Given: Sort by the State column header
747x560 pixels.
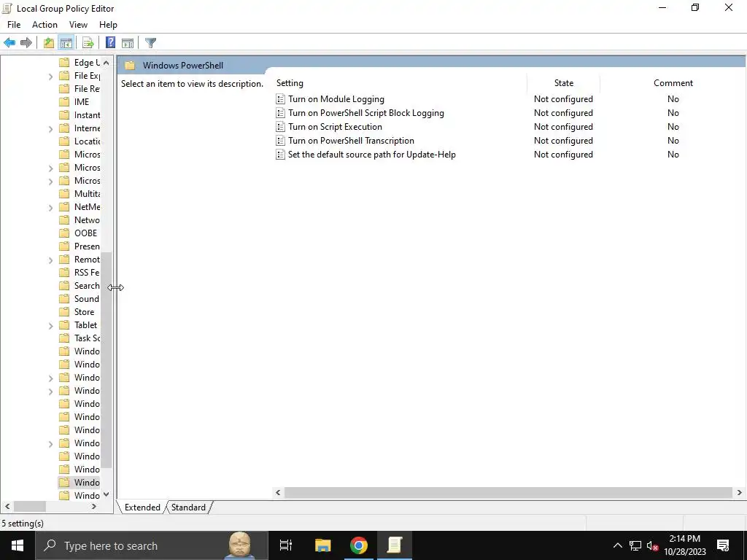Looking at the screenshot, I should click(x=564, y=83).
